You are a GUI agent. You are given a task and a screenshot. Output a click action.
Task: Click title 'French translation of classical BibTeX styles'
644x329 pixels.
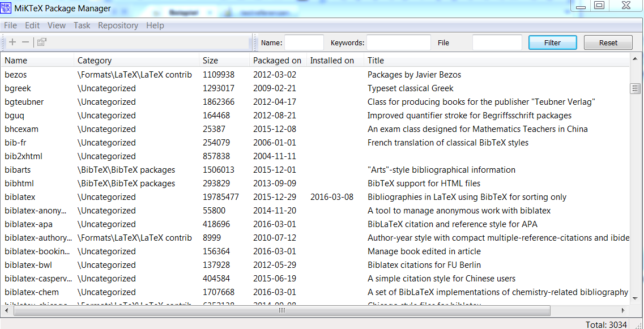click(x=447, y=143)
